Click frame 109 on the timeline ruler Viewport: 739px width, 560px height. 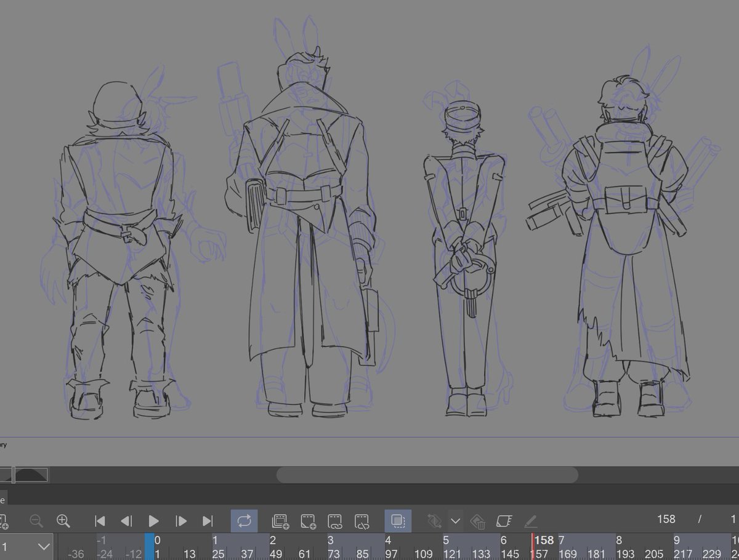[423, 554]
